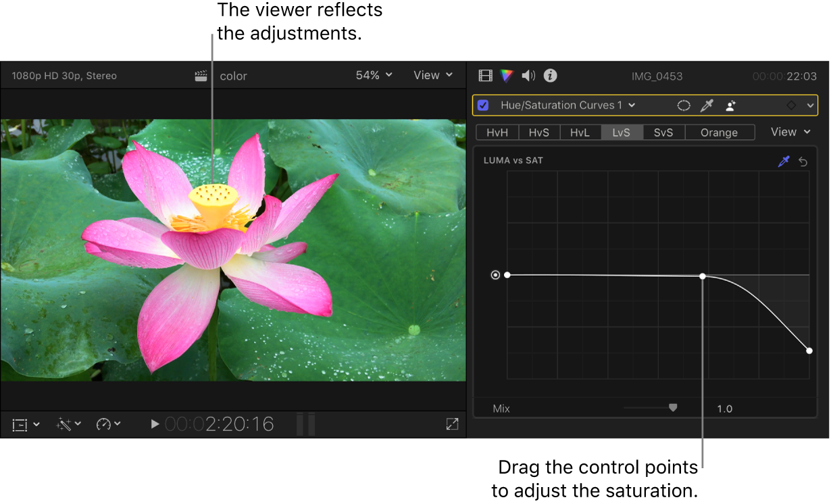This screenshot has height=504, width=831.
Task: Open the Video inspector filmstrip icon
Action: pyautogui.click(x=485, y=76)
